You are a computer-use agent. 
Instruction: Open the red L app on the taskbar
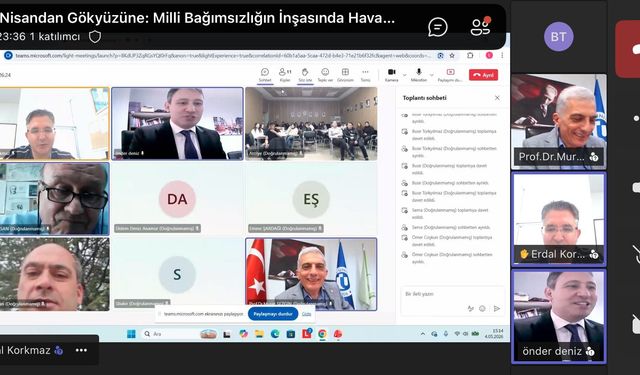click(307, 334)
